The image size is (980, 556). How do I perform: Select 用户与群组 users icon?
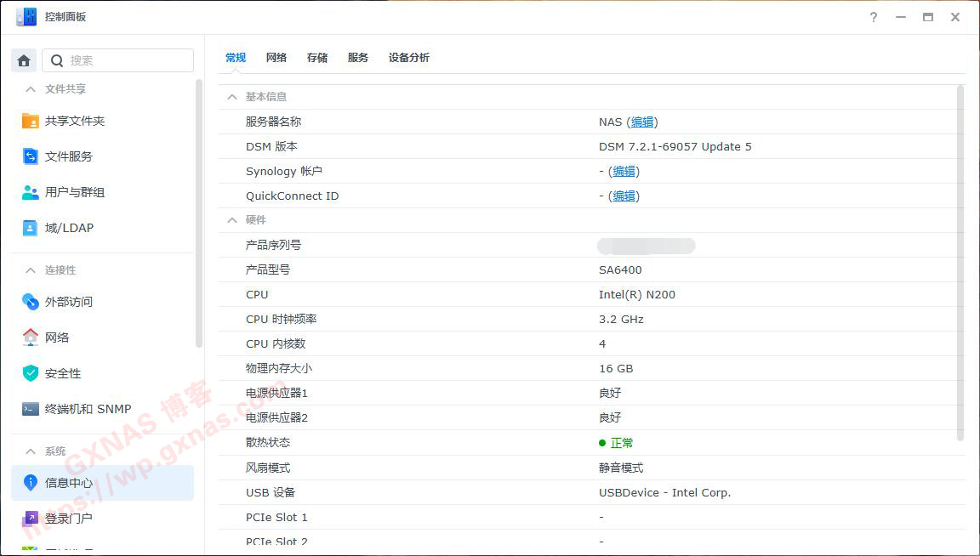coord(31,192)
